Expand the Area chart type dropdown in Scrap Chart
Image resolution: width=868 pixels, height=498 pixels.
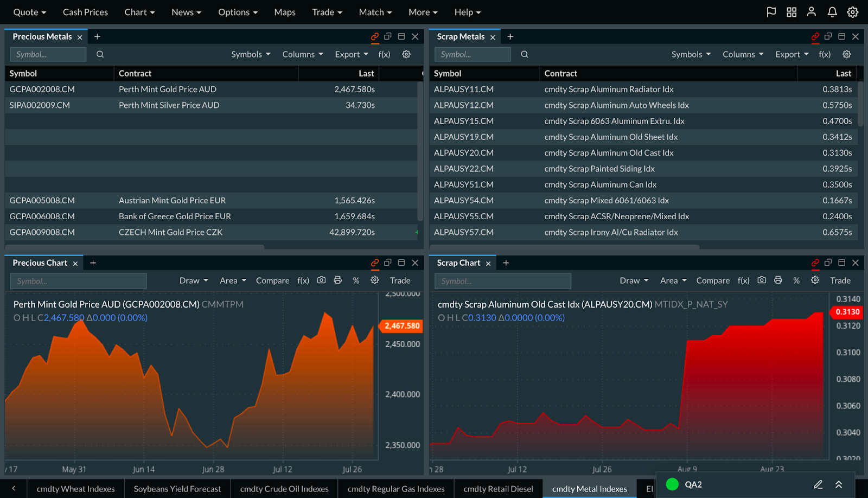tap(673, 280)
